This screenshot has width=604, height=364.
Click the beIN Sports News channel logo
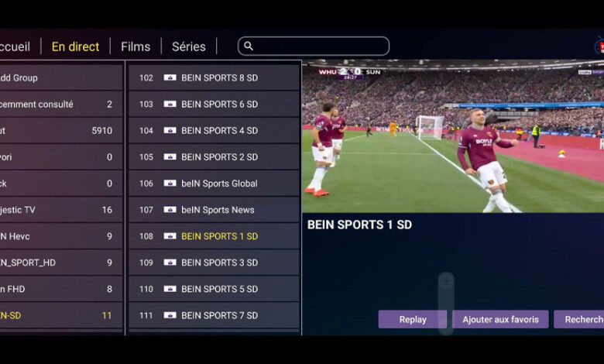click(170, 210)
